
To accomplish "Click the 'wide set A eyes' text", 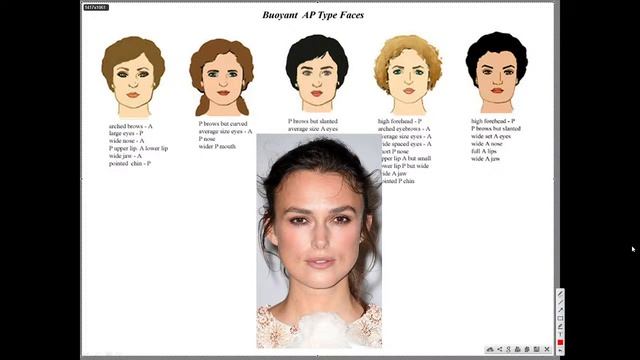I will coord(491,136).
